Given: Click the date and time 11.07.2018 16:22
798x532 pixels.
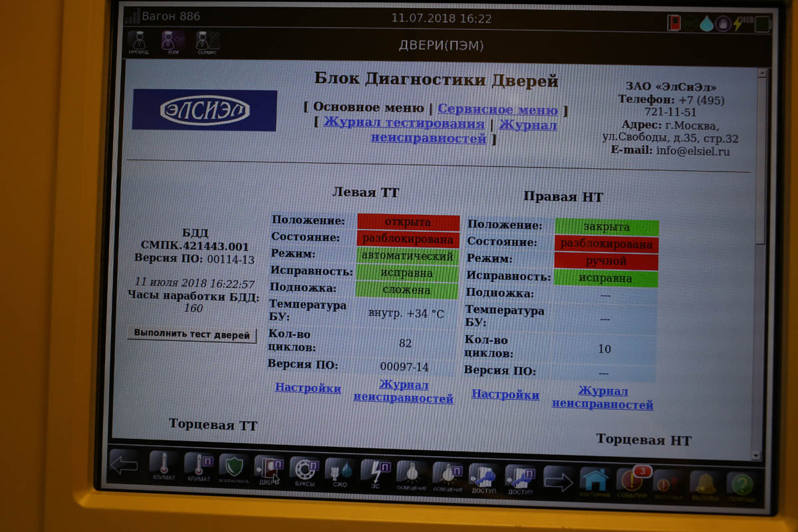Looking at the screenshot, I should tap(442, 19).
